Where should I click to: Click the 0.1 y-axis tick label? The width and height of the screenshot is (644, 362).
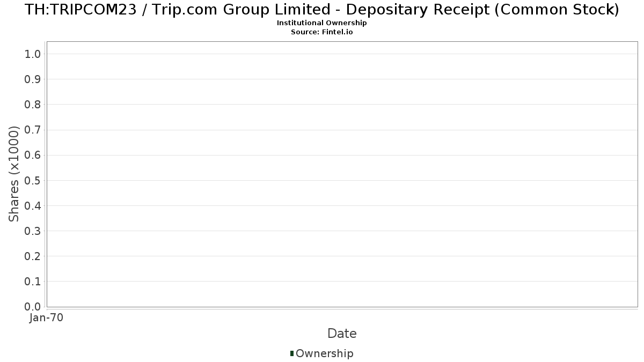click(x=32, y=282)
